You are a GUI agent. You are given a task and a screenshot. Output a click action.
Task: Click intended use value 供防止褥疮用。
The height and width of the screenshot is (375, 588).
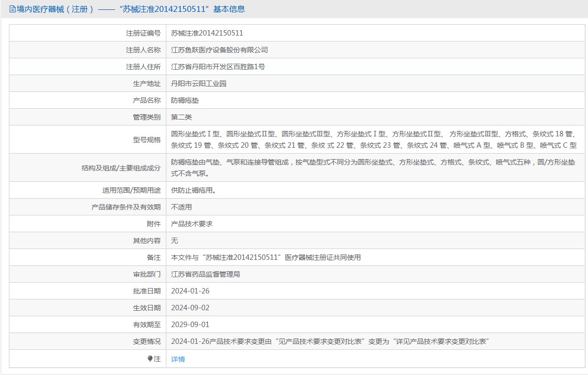(193, 190)
